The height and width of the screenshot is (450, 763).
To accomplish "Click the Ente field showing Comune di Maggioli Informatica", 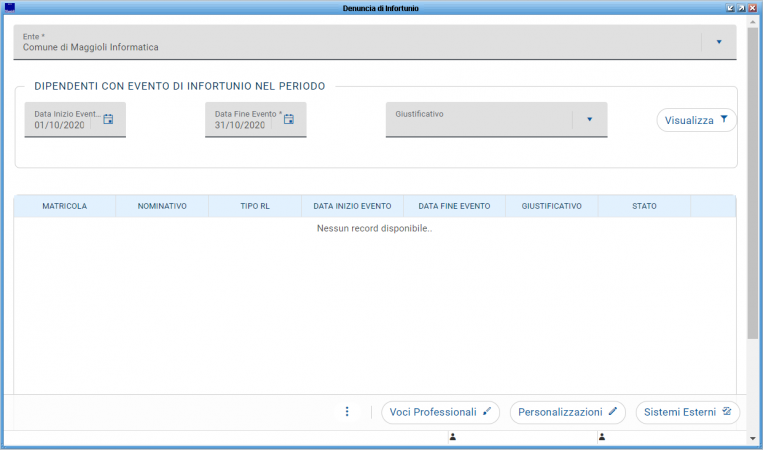I will coord(375,42).
